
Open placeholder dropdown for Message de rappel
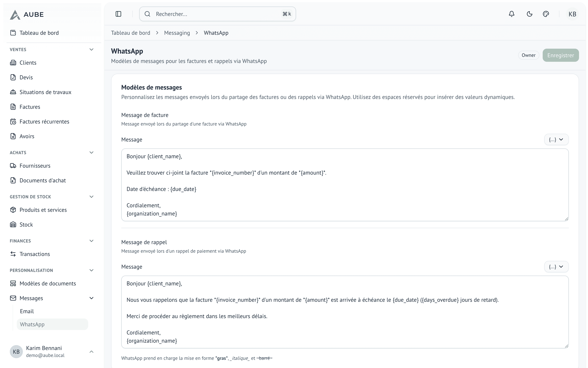click(x=556, y=267)
